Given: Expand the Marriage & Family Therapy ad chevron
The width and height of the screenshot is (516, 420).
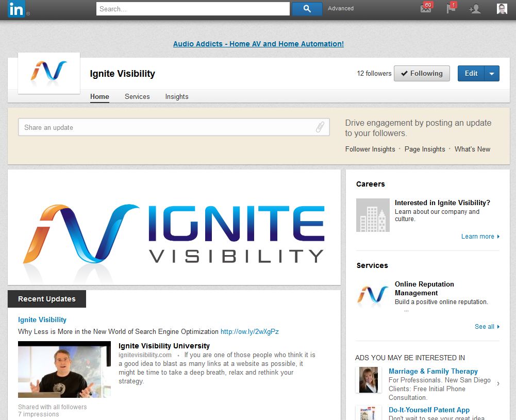Looking at the screenshot, I should pos(498,383).
